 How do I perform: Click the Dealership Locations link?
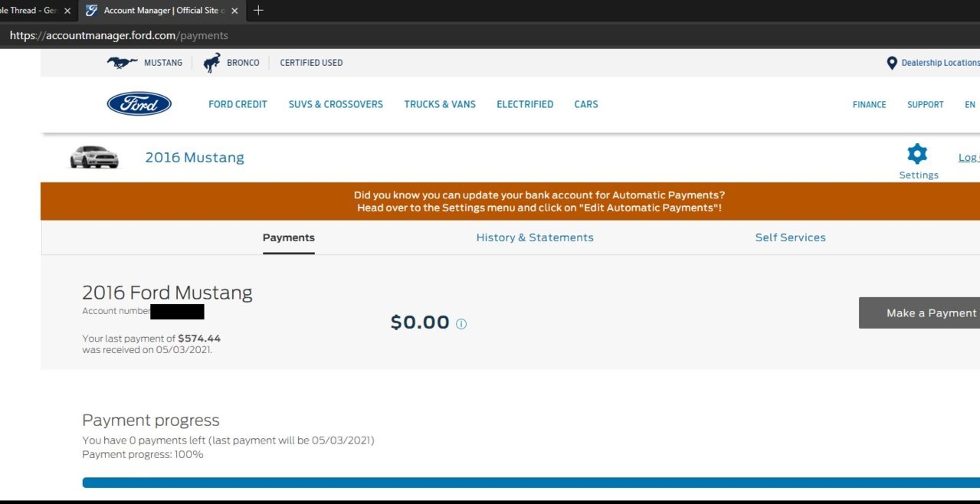pos(940,63)
